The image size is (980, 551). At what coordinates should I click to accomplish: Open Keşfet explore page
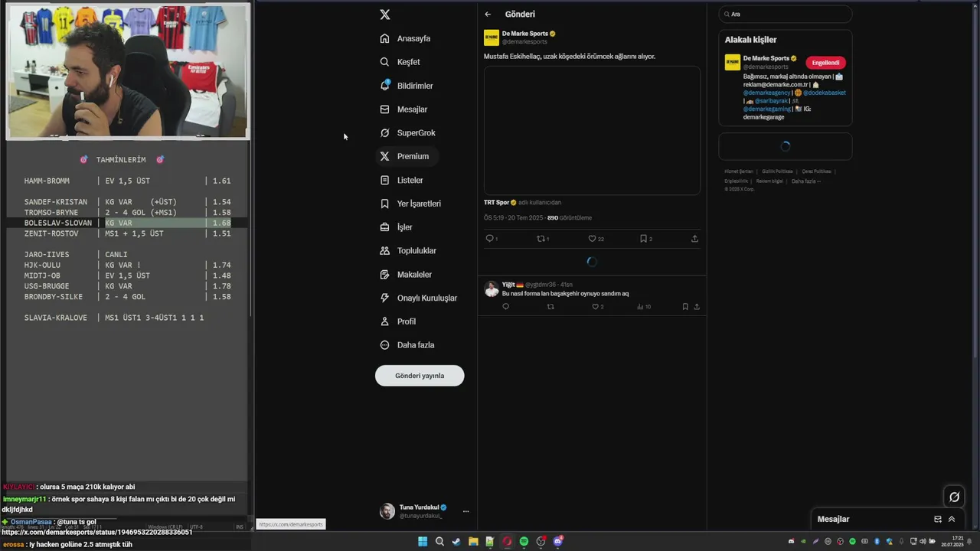click(x=400, y=62)
